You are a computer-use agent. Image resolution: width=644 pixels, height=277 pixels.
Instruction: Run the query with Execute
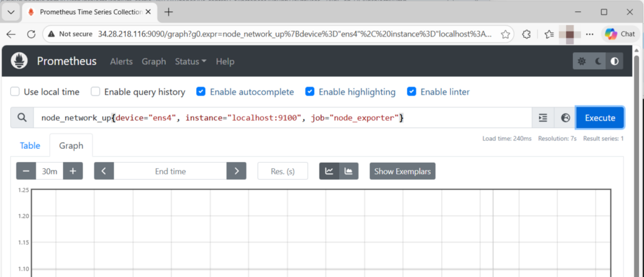[x=600, y=118]
